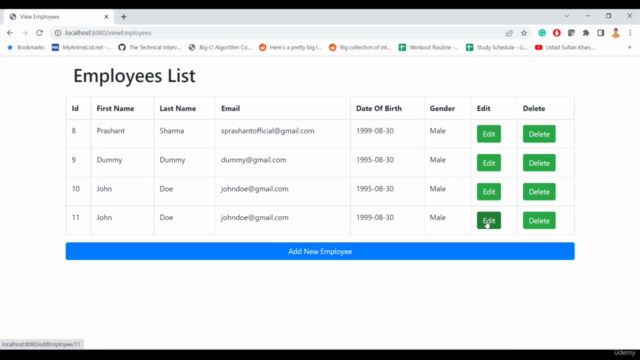This screenshot has height=360, width=640.
Task: Open the profile avatar menu
Action: tap(616, 33)
